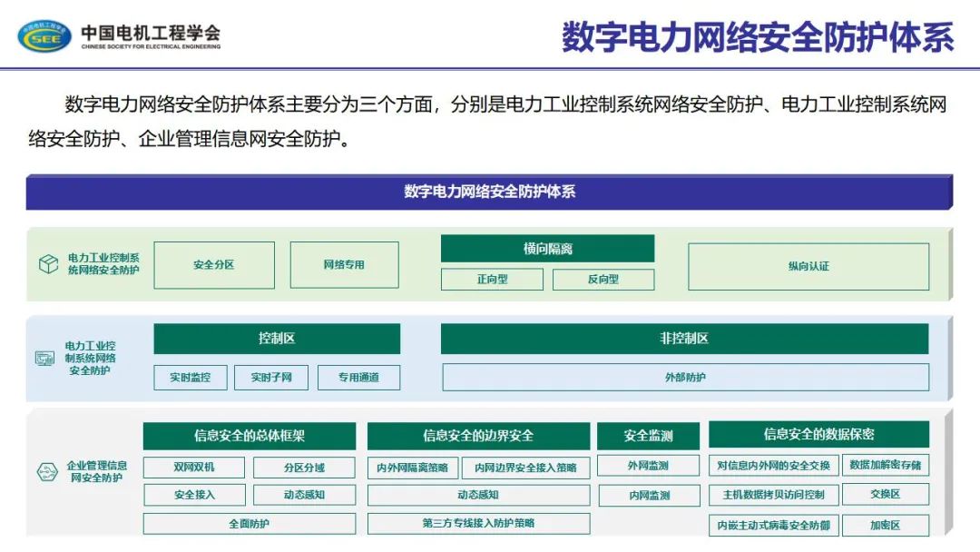Viewport: 980px width, 552px height.
Task: Select the 双网双机 box
Action: pos(194,468)
